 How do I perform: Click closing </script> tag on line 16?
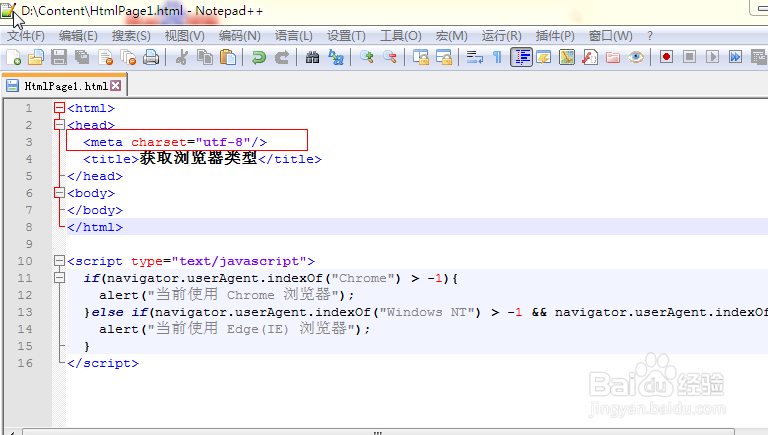pyautogui.click(x=103, y=363)
